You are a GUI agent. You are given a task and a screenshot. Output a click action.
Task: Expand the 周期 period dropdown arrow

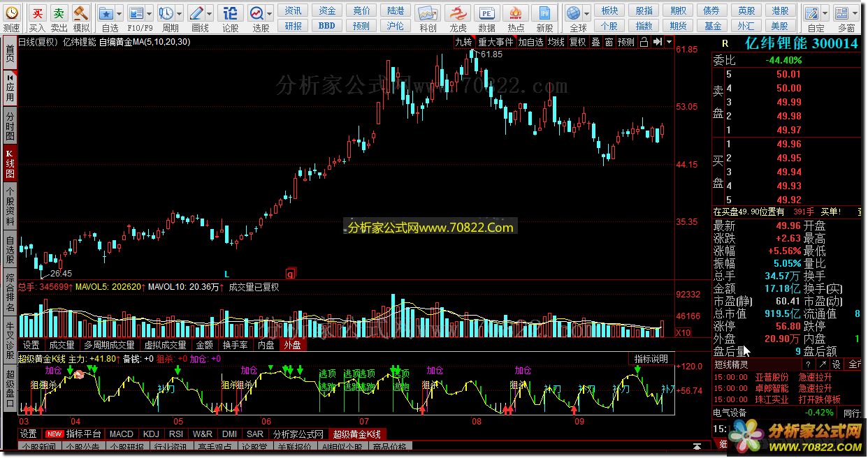point(180,13)
